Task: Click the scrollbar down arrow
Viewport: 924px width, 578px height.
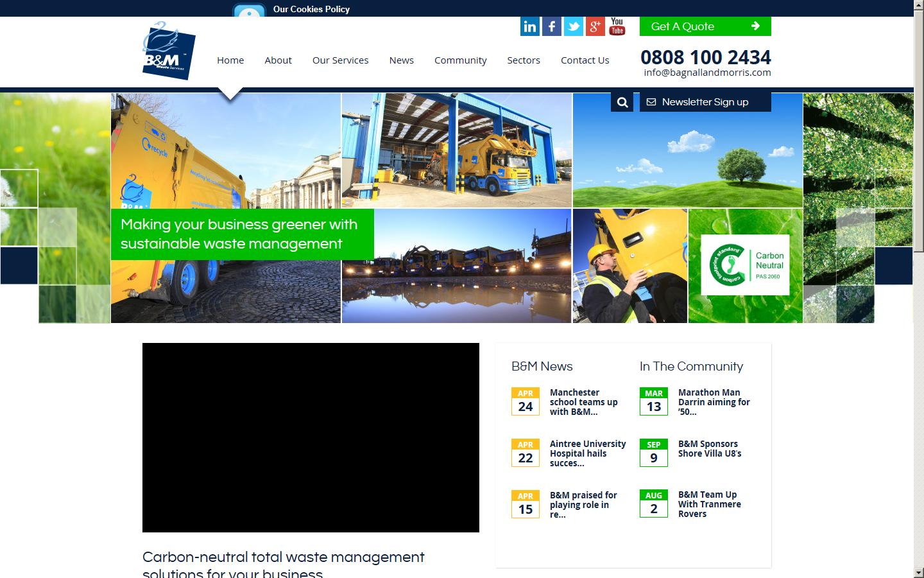Action: pyautogui.click(x=918, y=572)
